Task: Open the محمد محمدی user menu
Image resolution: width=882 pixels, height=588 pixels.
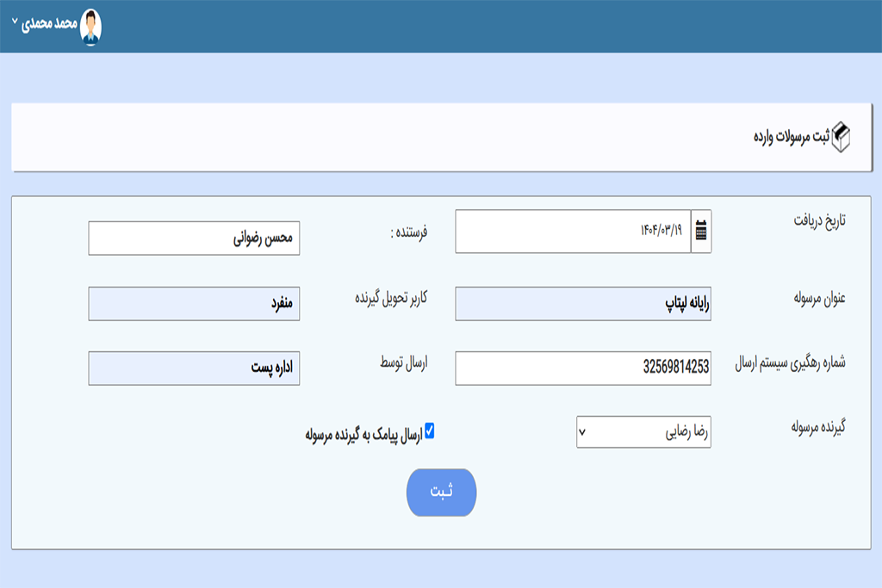Action: tap(47, 23)
